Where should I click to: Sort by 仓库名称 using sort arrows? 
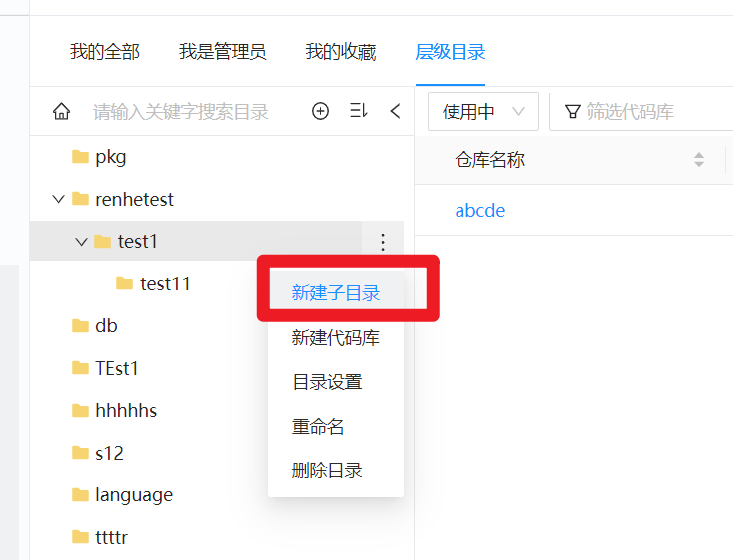tap(699, 160)
